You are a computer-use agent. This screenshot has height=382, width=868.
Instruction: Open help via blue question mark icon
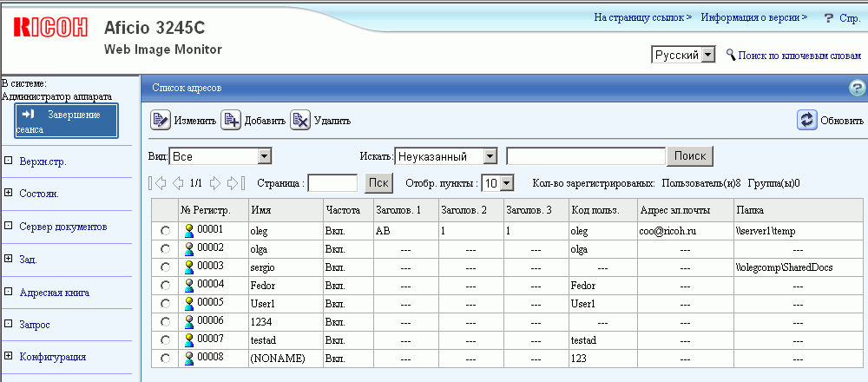click(x=858, y=88)
